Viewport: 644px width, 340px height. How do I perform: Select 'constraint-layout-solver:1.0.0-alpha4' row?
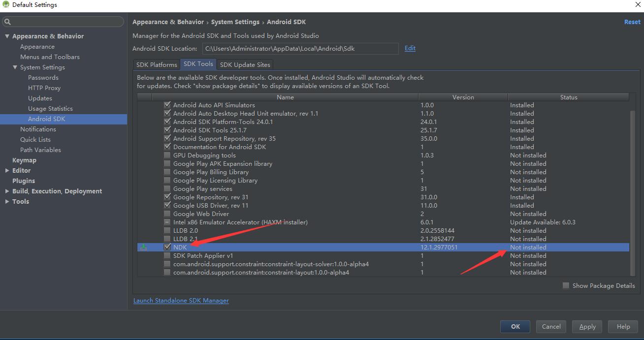tap(383, 264)
